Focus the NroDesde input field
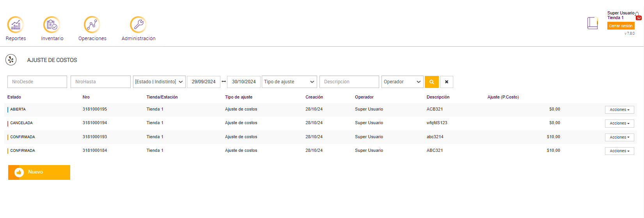 [x=37, y=82]
